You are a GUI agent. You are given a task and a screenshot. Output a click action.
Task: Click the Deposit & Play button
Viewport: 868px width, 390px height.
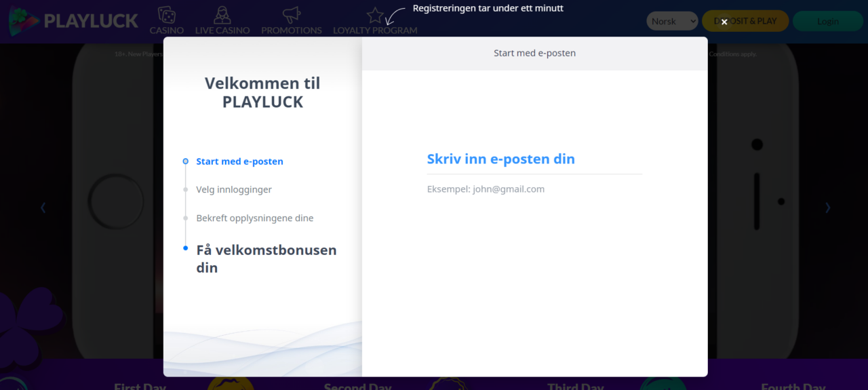click(x=745, y=21)
